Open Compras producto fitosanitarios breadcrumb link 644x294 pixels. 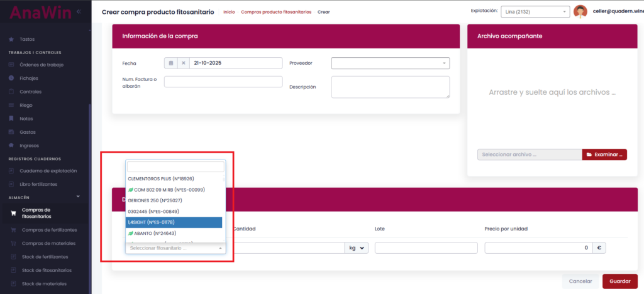click(275, 12)
